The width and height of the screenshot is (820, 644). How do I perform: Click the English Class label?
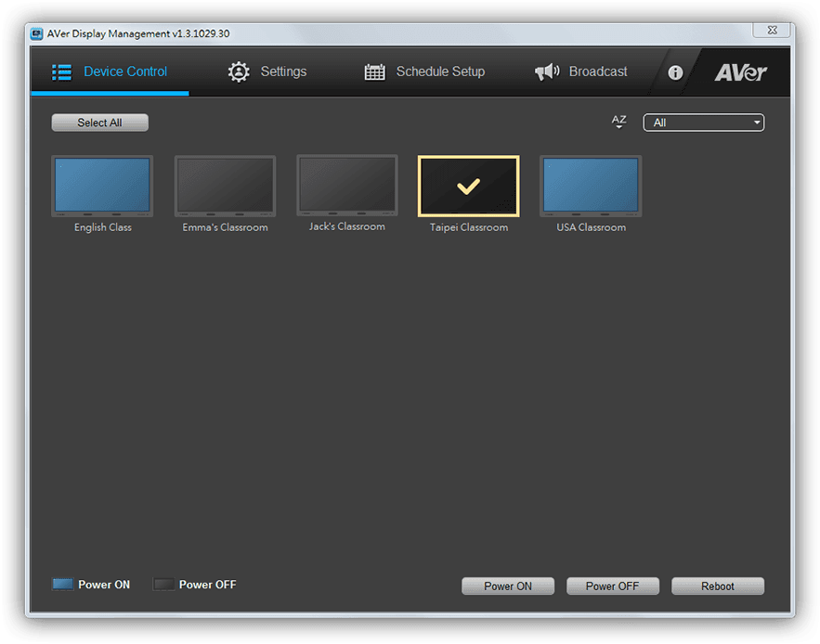click(x=103, y=227)
